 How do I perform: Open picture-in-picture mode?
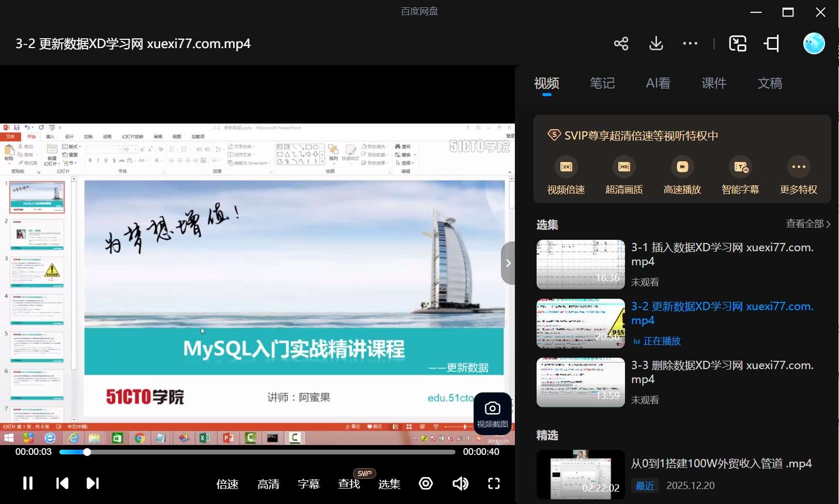point(738,43)
